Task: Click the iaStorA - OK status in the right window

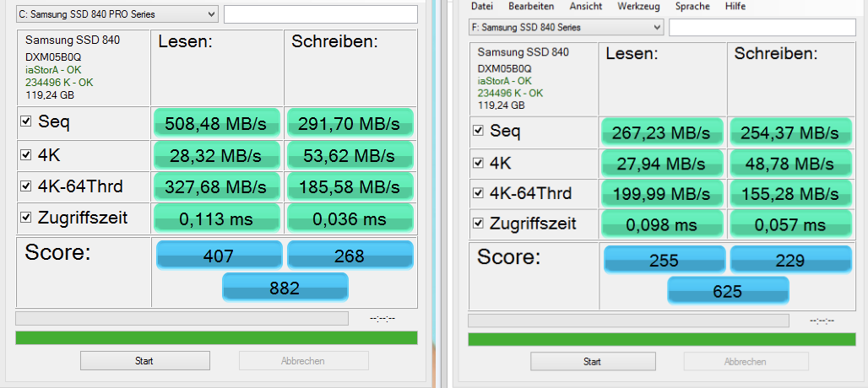Action: pos(506,81)
